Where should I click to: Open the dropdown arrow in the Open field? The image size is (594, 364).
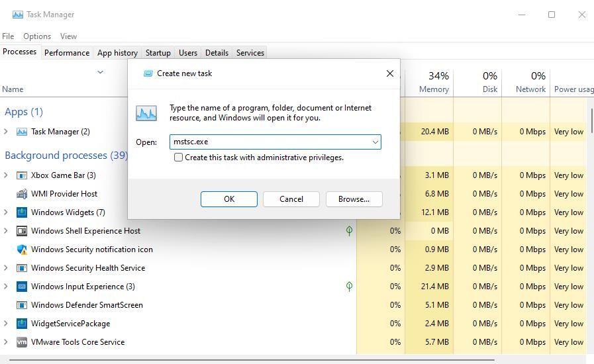pos(375,142)
